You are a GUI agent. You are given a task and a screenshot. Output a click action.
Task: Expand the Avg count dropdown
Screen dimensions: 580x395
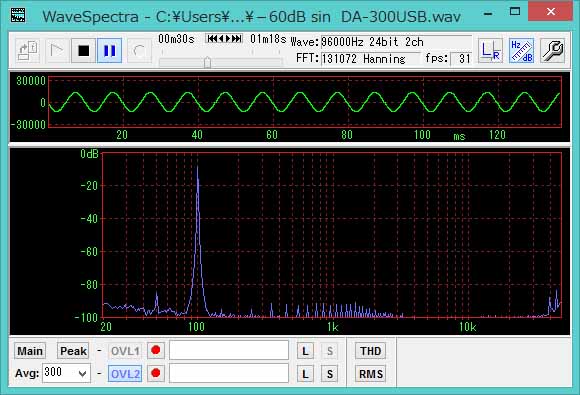click(83, 374)
